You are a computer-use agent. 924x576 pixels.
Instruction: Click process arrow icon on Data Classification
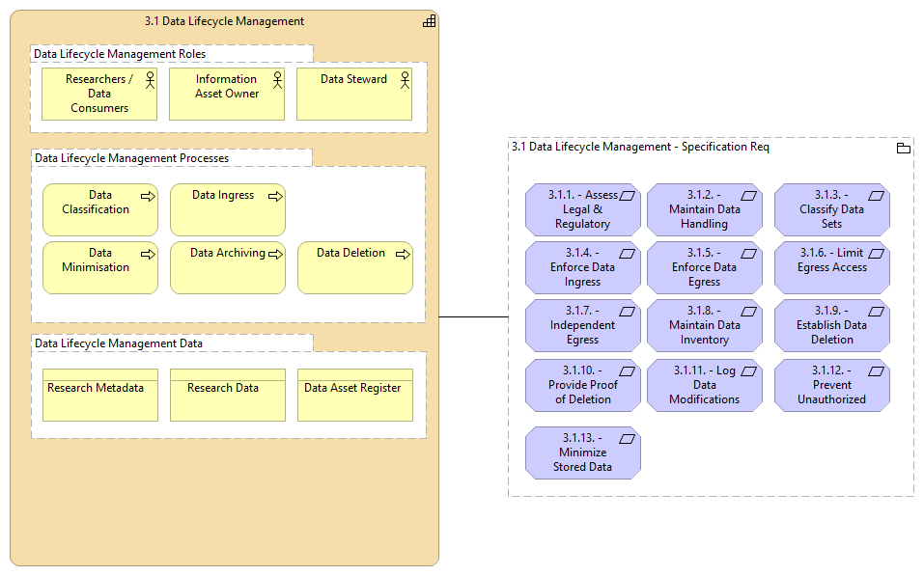(148, 196)
